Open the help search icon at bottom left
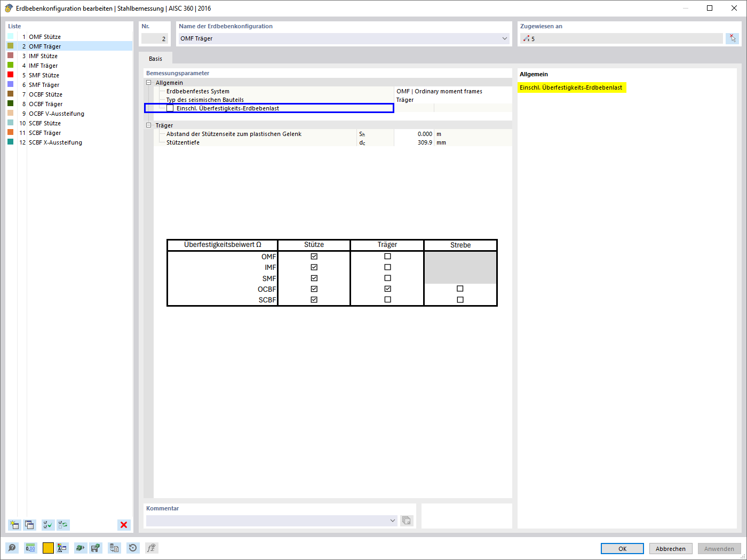 click(12, 548)
